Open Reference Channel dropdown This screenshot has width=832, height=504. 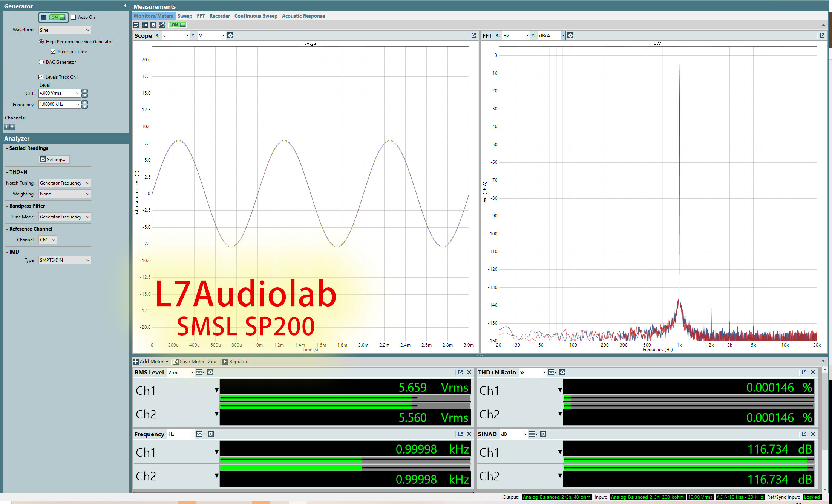point(47,240)
